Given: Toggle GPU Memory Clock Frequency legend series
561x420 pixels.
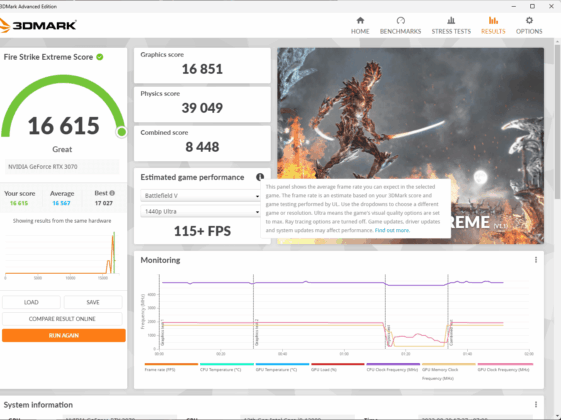Looking at the screenshot, I should click(x=449, y=371).
